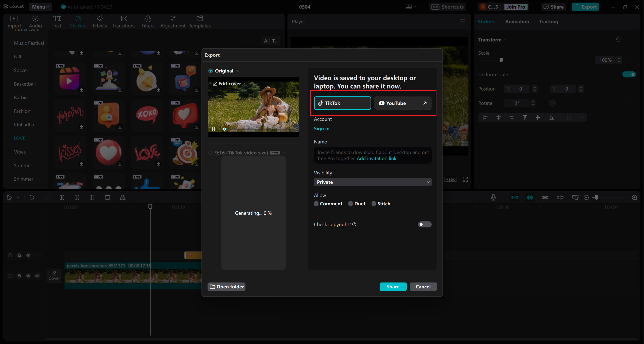
Task: Open the Transitions panel icon
Action: tap(124, 19)
